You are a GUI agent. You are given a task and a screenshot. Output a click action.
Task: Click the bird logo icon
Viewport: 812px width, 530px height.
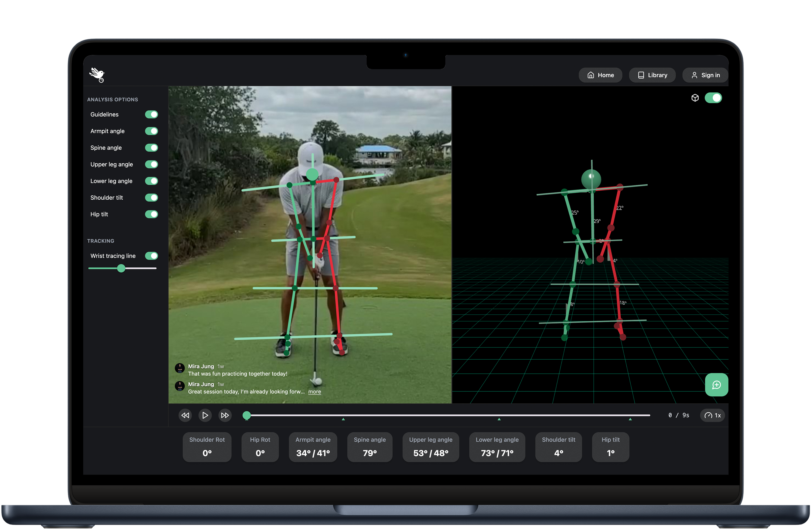tap(97, 75)
